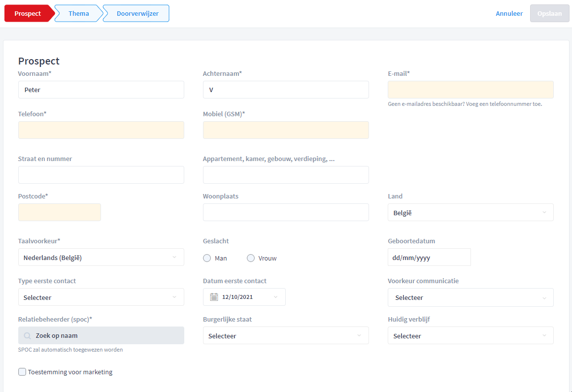572x392 pixels.
Task: Select the Vrouw radio button
Action: point(251,258)
